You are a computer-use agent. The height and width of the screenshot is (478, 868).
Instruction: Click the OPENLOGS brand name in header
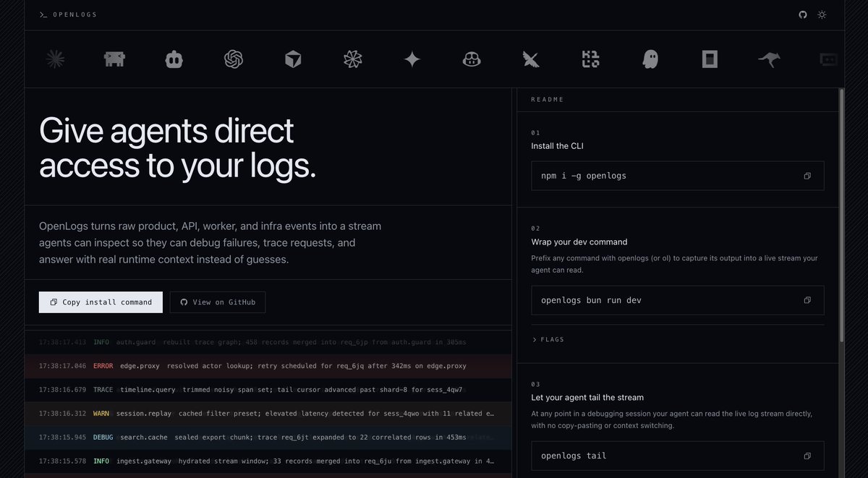75,14
